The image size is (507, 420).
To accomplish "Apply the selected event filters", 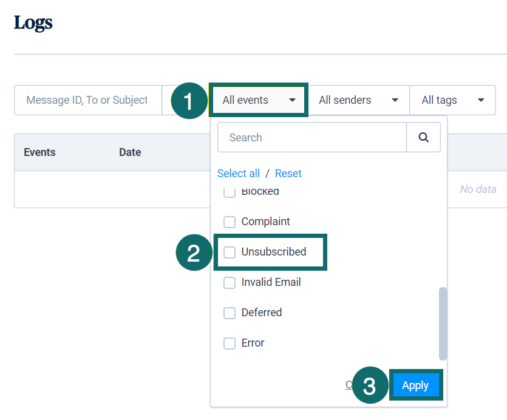I will click(x=415, y=385).
